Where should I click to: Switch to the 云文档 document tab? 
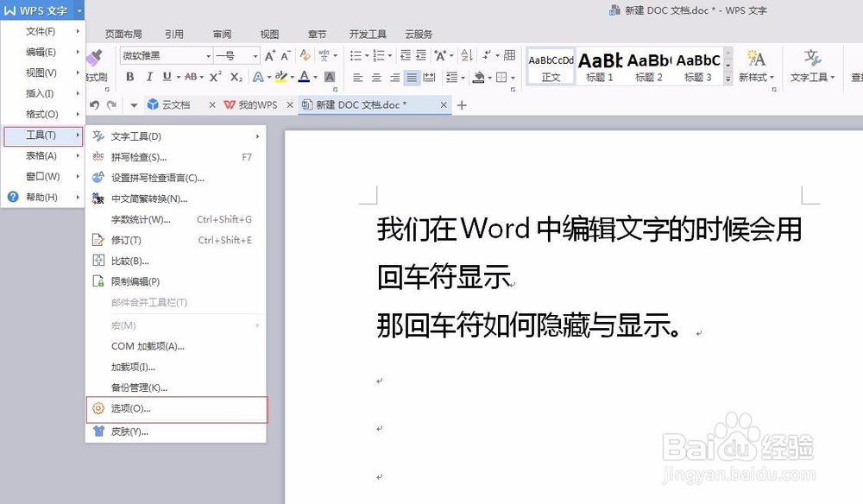click(x=175, y=104)
